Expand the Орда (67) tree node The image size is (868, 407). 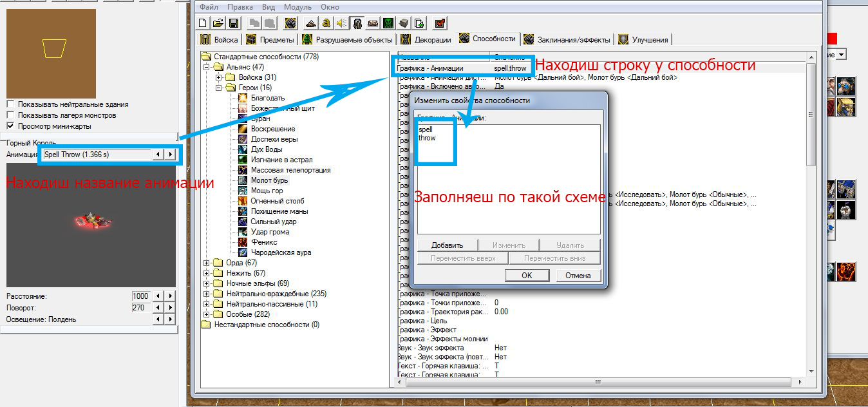pos(207,263)
